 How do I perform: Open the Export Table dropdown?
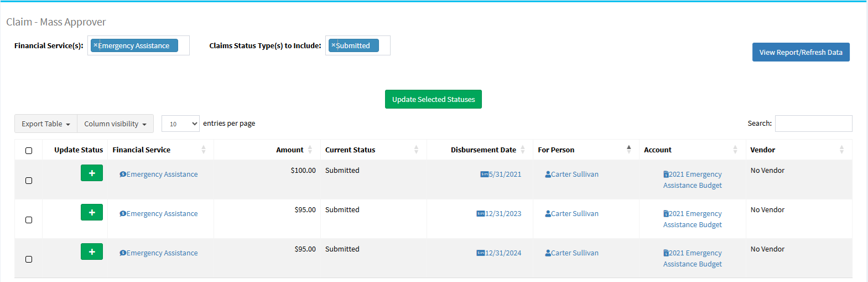click(x=46, y=124)
